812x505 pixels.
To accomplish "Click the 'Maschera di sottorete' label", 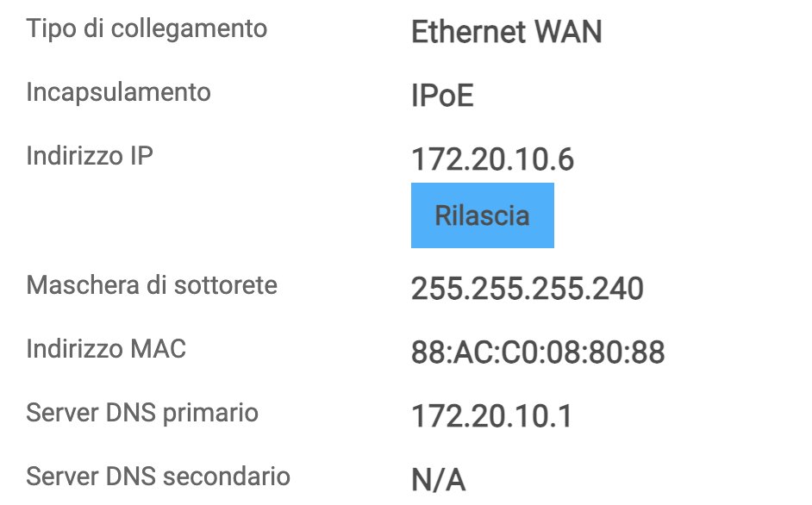I will click(152, 284).
